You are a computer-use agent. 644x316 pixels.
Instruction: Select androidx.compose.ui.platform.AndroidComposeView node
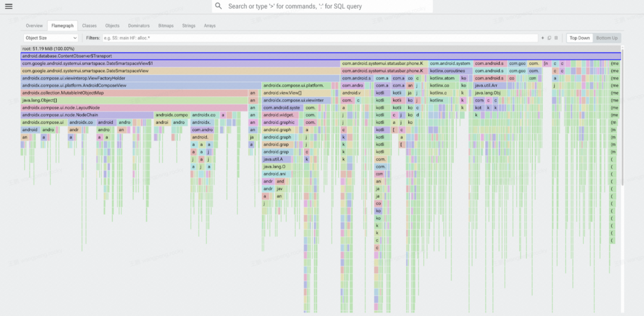(141, 85)
